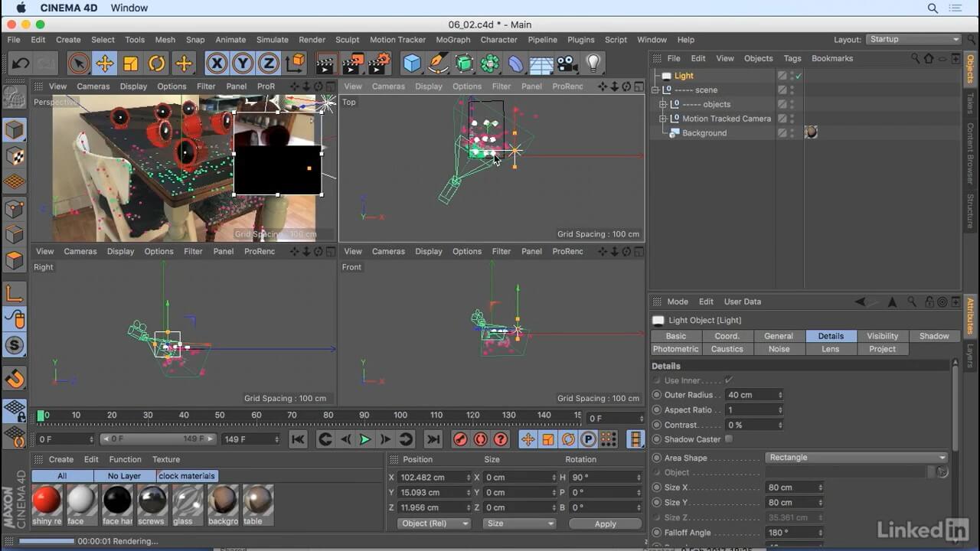Click the Cube primitive icon
Screen dimensions: 980x551
click(x=412, y=64)
